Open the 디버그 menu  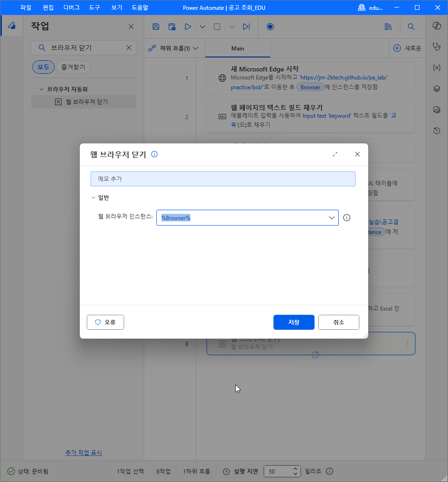[71, 7]
